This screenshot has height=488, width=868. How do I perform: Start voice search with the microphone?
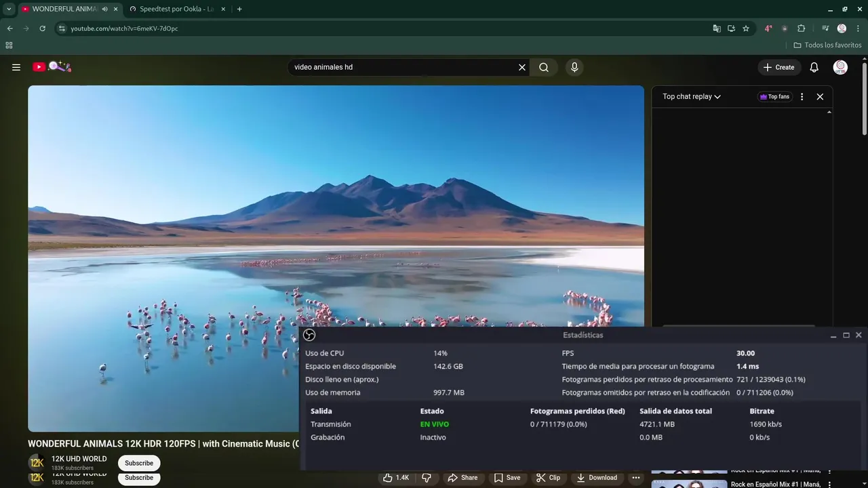[x=574, y=67]
